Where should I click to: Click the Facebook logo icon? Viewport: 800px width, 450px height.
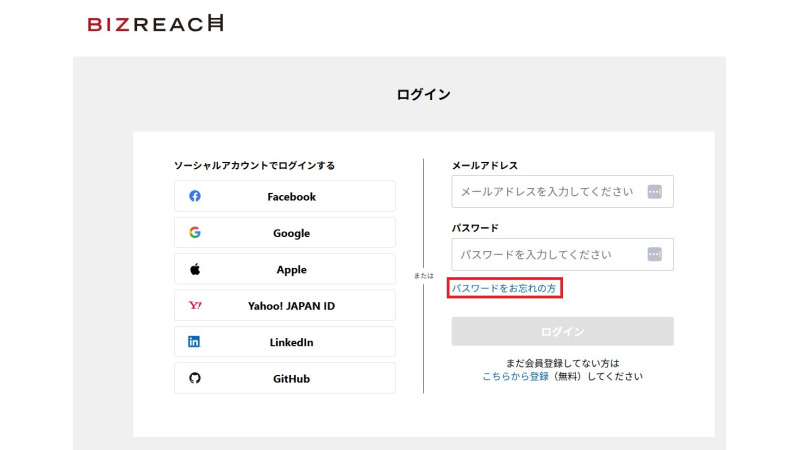pyautogui.click(x=195, y=196)
